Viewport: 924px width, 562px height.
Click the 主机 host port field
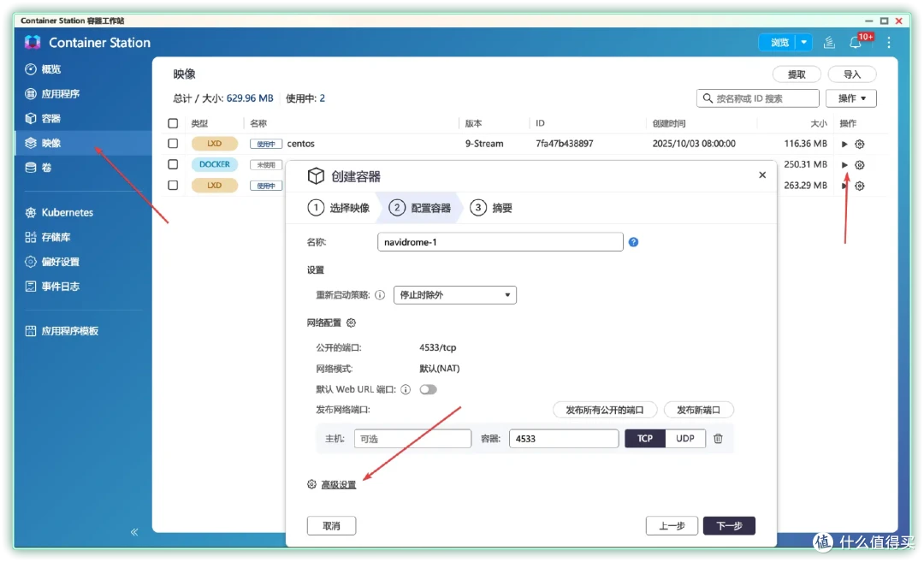click(412, 439)
